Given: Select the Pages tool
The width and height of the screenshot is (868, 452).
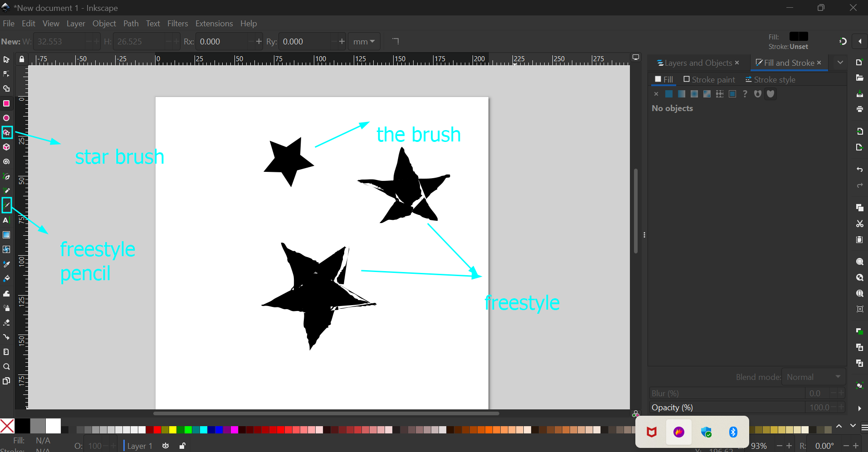Looking at the screenshot, I should 6,381.
